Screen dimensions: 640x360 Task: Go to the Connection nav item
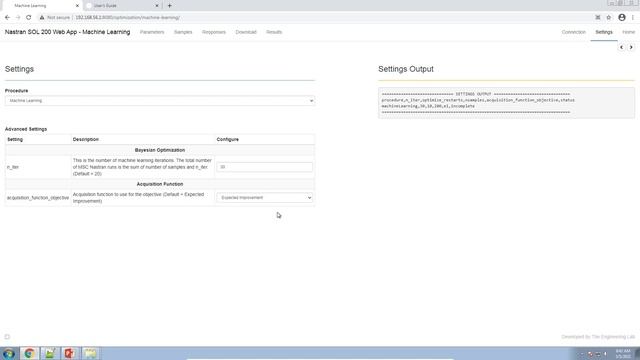[573, 32]
